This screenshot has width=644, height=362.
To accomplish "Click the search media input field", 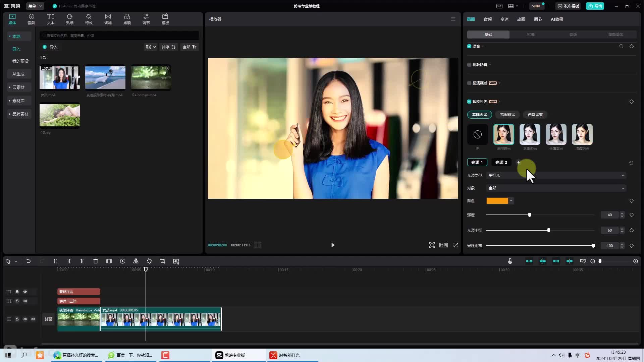I will point(119,36).
